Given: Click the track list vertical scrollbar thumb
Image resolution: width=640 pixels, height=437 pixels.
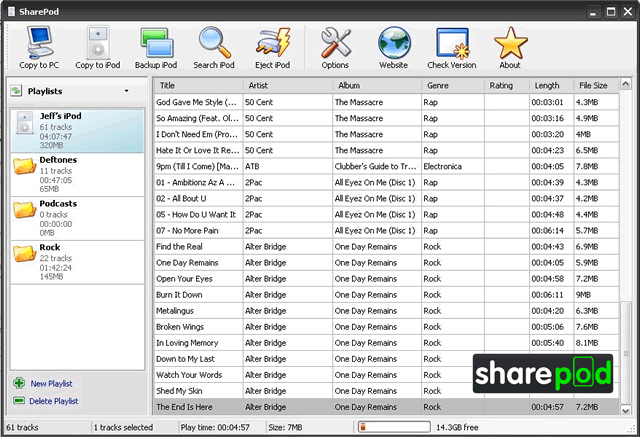Looking at the screenshot, I should [x=625, y=353].
